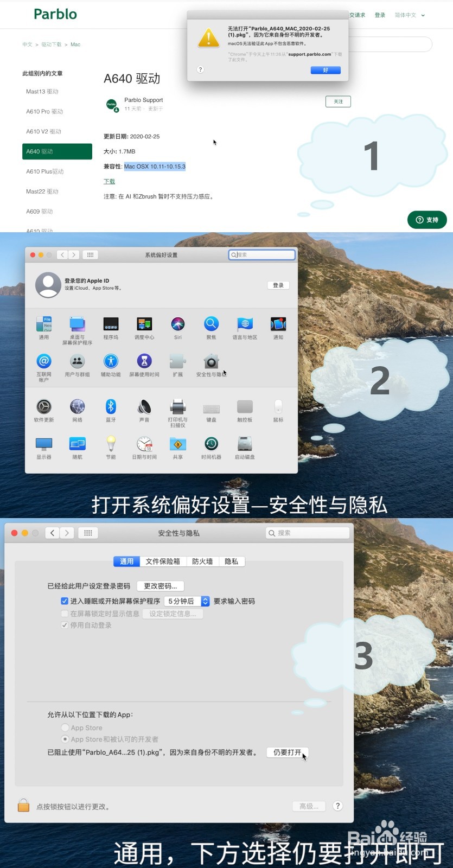Open 屏幕使用时间 (Screen Time) icon

tap(144, 361)
